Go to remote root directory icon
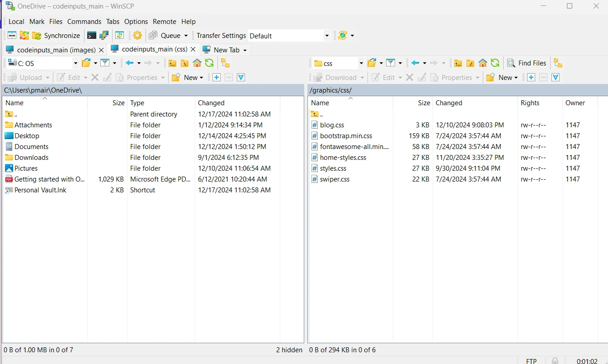 pyautogui.click(x=470, y=63)
